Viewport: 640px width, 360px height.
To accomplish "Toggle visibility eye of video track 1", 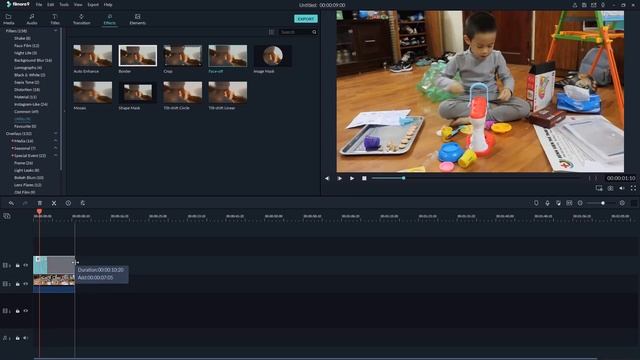I will point(26,311).
